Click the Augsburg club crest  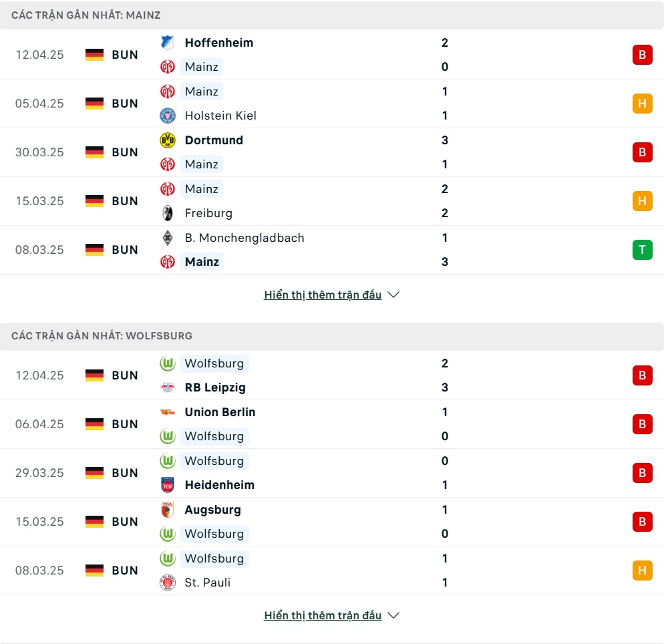(167, 510)
